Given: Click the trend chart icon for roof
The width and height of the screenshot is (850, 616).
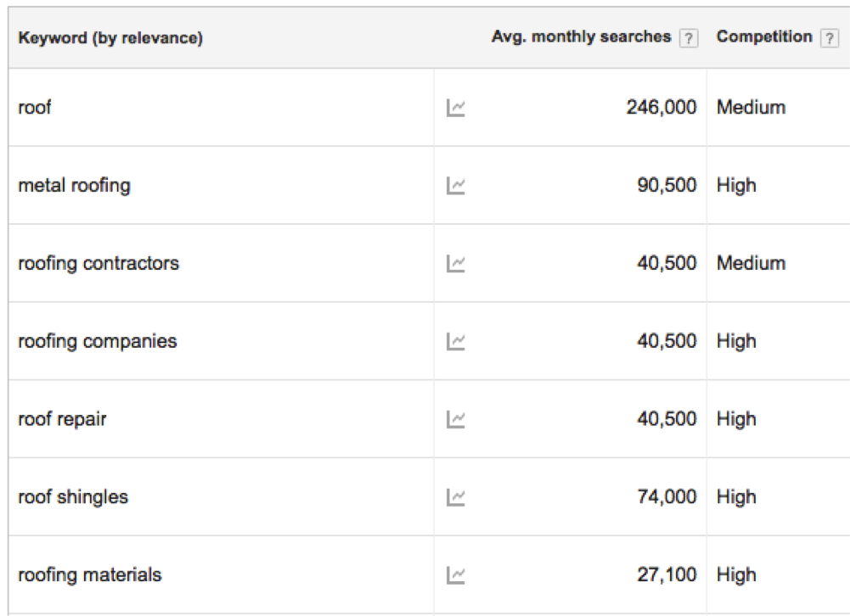Looking at the screenshot, I should [x=455, y=108].
